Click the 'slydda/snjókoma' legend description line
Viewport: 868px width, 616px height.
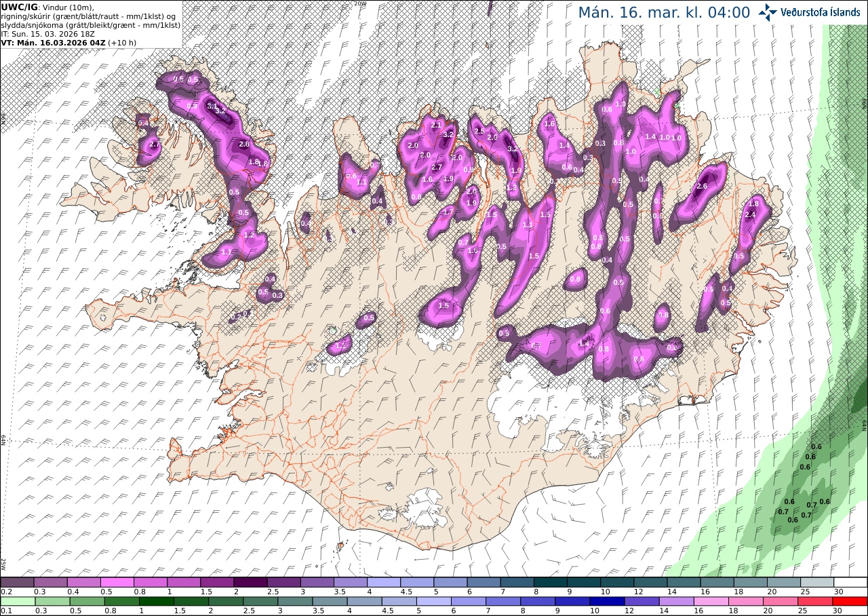pyautogui.click(x=91, y=24)
